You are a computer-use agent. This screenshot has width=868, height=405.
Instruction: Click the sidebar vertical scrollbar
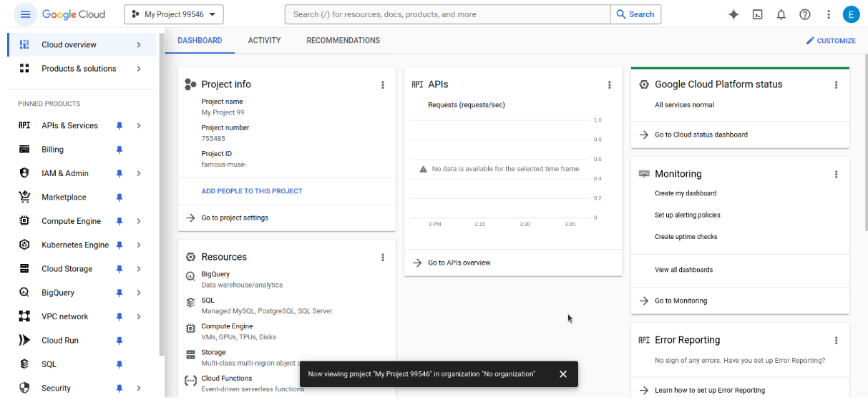point(162,193)
